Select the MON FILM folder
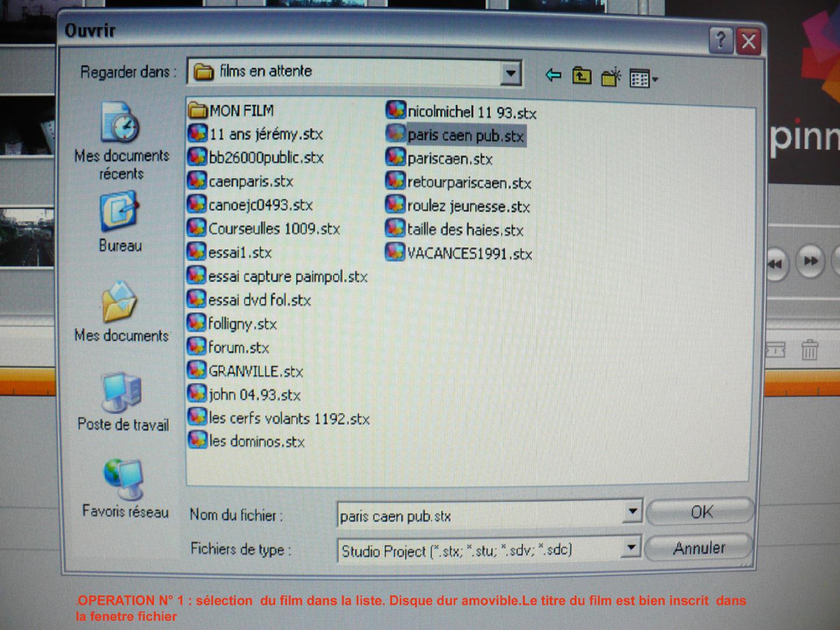Image resolution: width=840 pixels, height=630 pixels. [231, 110]
